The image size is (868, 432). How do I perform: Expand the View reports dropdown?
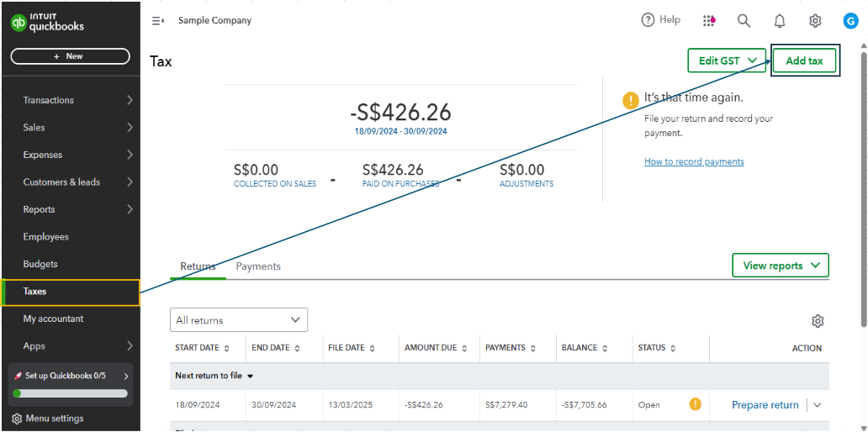[781, 266]
